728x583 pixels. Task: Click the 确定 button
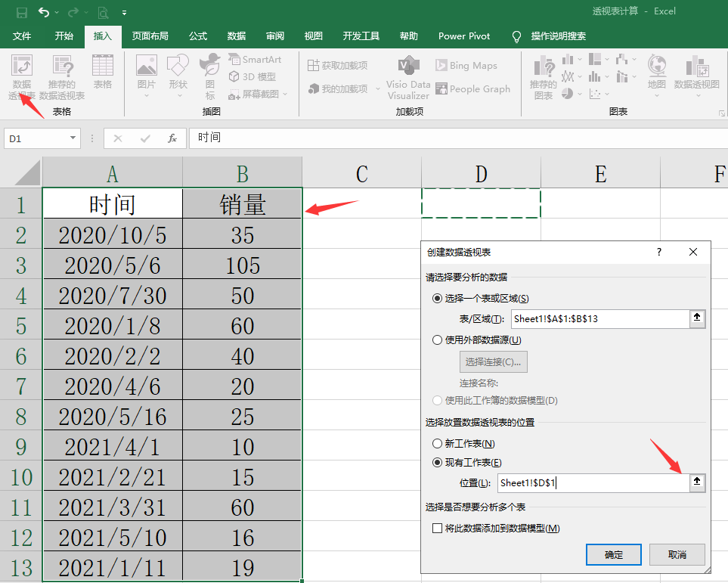coord(614,555)
